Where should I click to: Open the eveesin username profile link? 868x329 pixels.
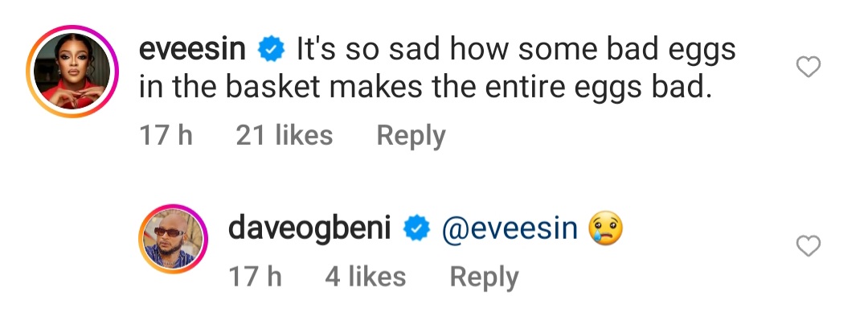194,51
